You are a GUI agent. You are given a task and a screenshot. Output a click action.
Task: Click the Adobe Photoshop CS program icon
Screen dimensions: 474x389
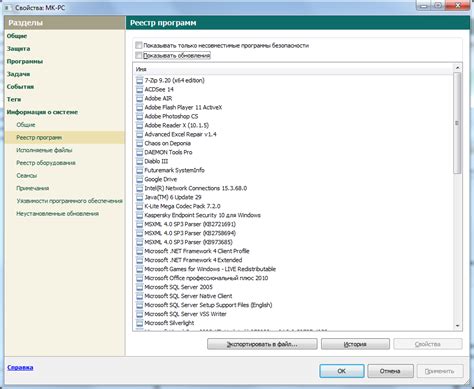click(x=139, y=116)
